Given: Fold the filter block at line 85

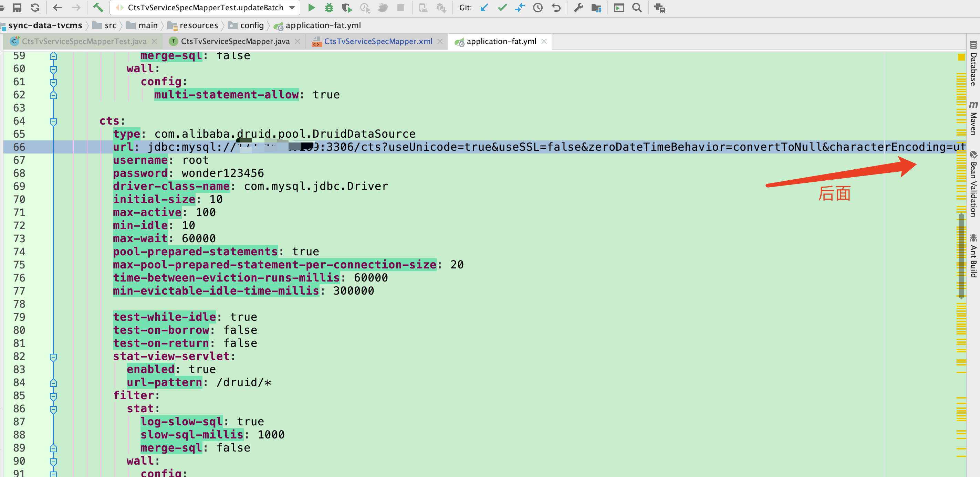Looking at the screenshot, I should tap(53, 396).
